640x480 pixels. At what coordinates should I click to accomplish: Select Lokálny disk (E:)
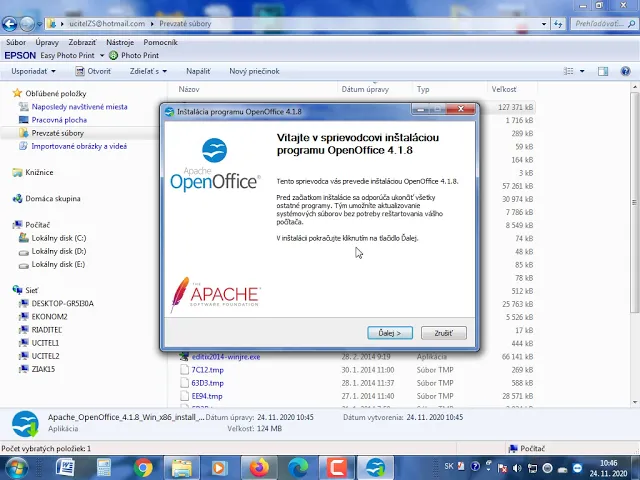click(x=58, y=264)
